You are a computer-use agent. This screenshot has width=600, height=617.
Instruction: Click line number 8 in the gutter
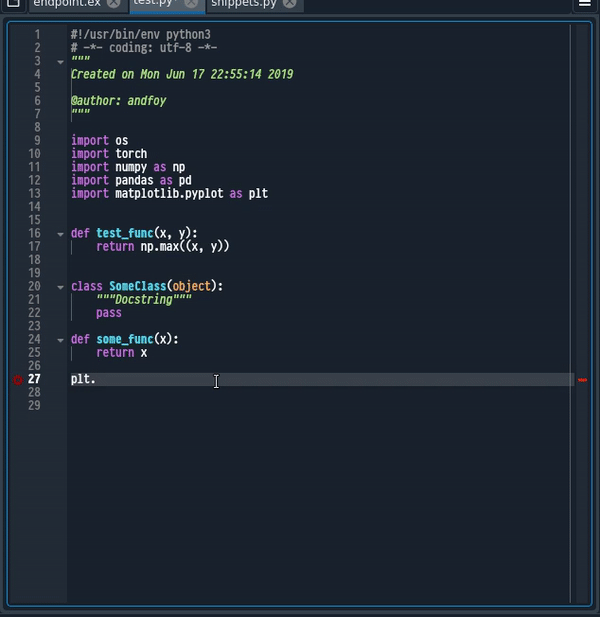[37, 127]
